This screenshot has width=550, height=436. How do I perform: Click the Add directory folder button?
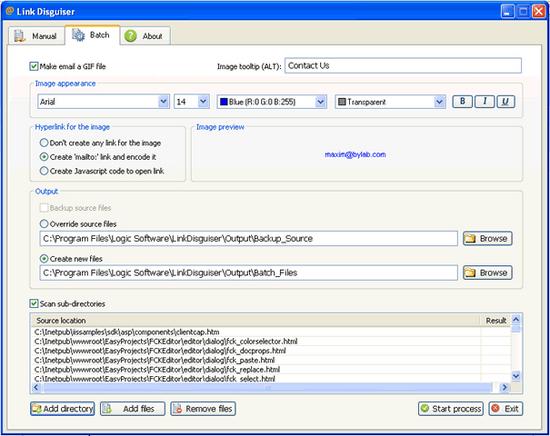click(x=62, y=409)
